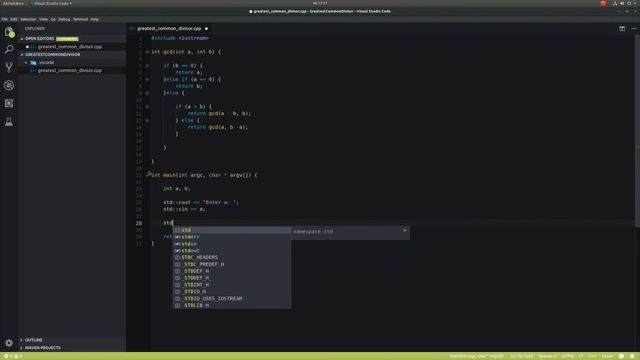Open the Explorer view in activity bar
Viewport: 640px width, 360px height.
[x=9, y=32]
